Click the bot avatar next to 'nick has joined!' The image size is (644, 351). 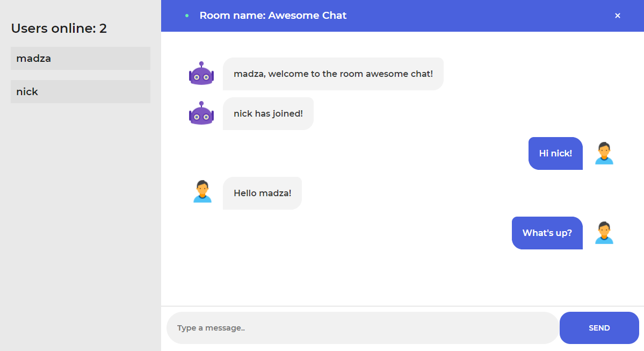(x=201, y=113)
